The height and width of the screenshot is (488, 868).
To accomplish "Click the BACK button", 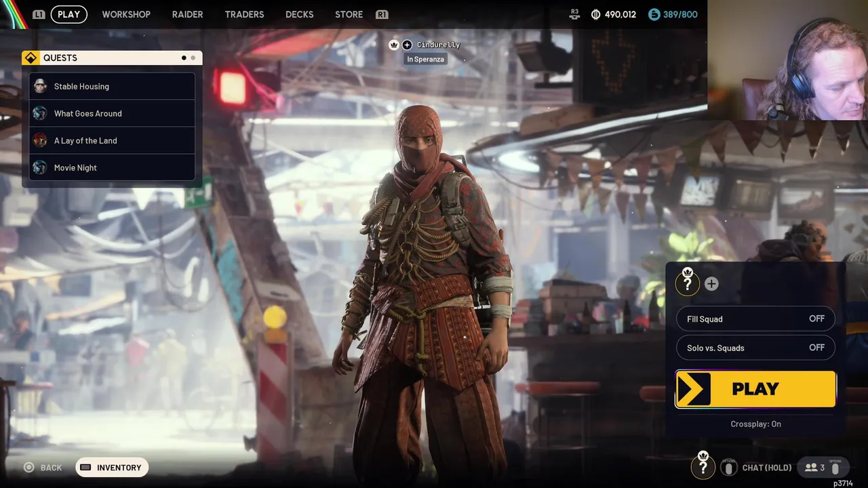I will 43,468.
